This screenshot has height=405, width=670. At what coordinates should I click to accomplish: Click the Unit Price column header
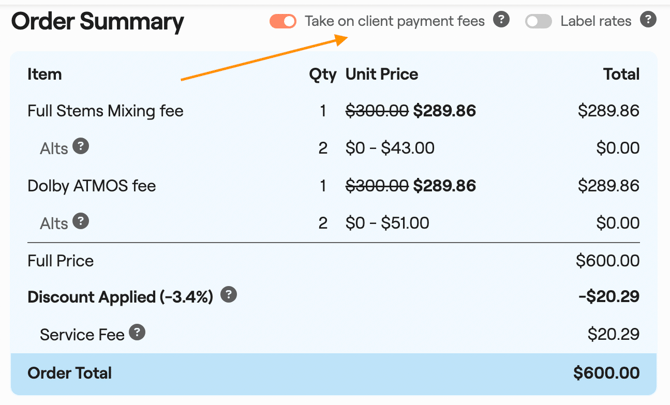pos(382,74)
